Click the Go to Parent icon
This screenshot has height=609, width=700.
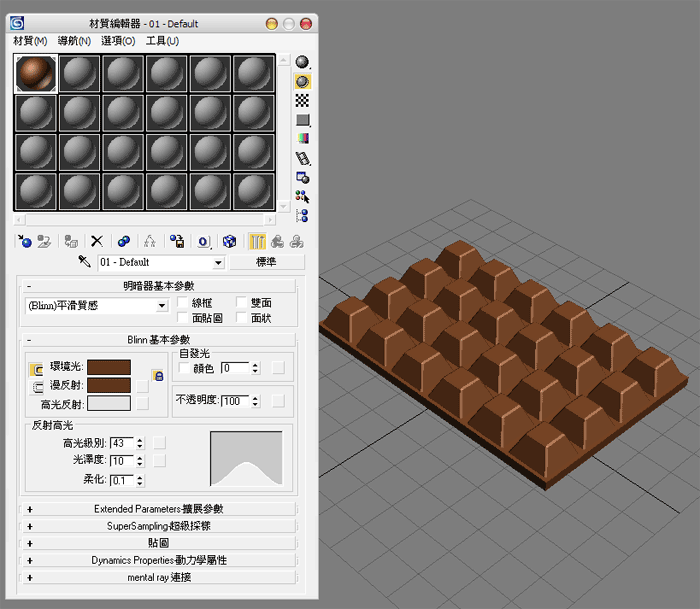point(277,242)
